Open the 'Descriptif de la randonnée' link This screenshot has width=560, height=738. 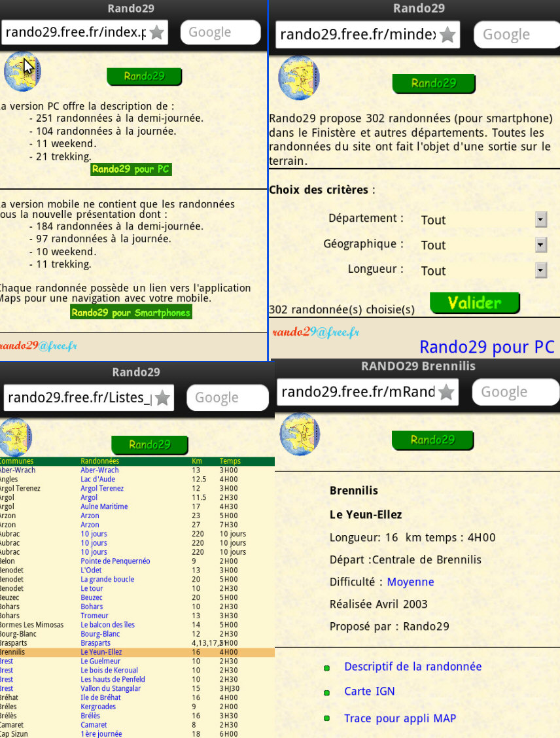point(413,667)
